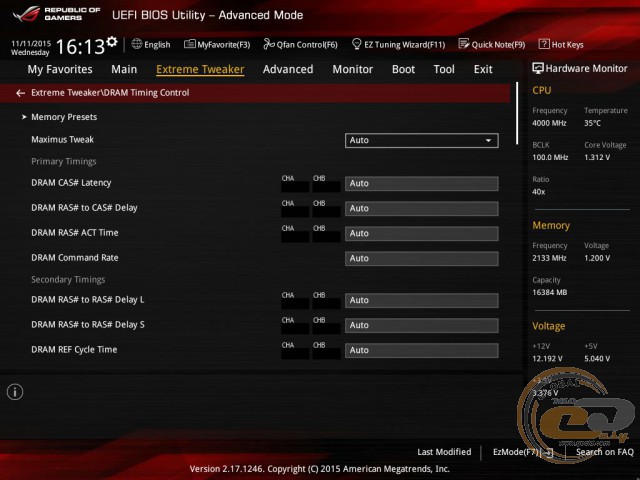The height and width of the screenshot is (480, 640).
Task: Click CPU frequency value 4000 MHz
Action: [549, 123]
